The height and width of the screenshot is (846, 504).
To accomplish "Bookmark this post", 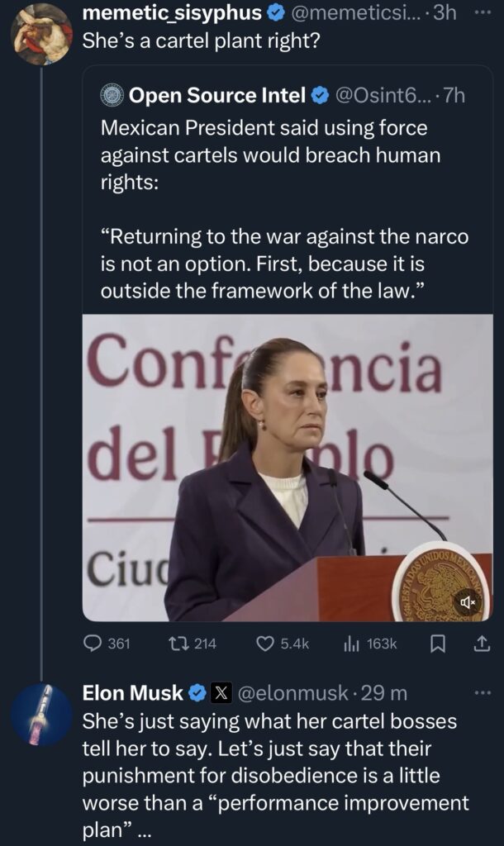I will [438, 644].
